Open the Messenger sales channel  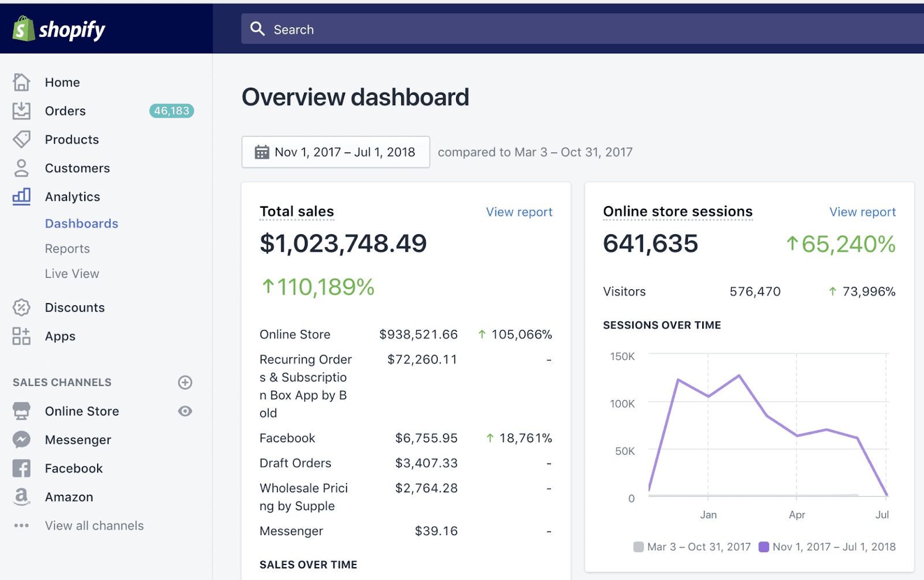[78, 440]
